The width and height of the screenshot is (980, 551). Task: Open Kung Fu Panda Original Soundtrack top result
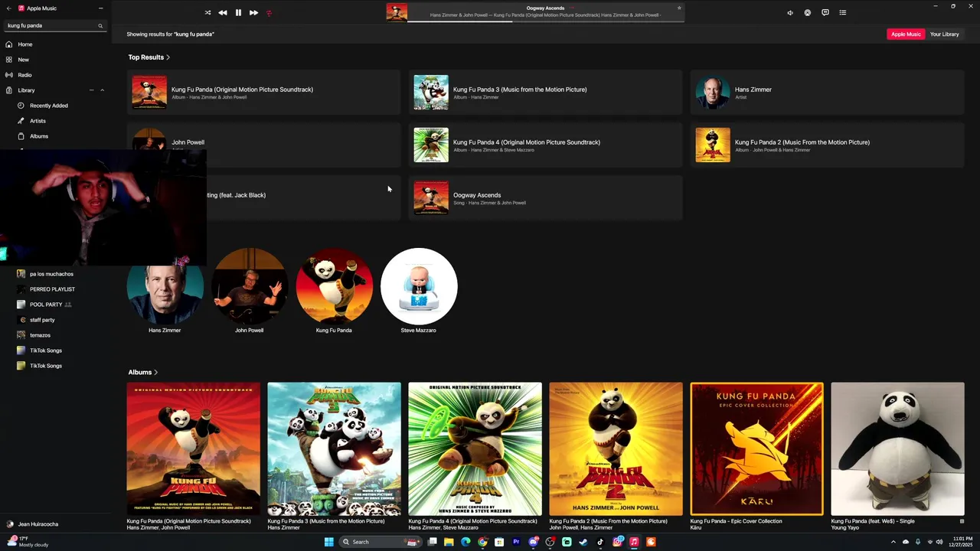coord(263,93)
